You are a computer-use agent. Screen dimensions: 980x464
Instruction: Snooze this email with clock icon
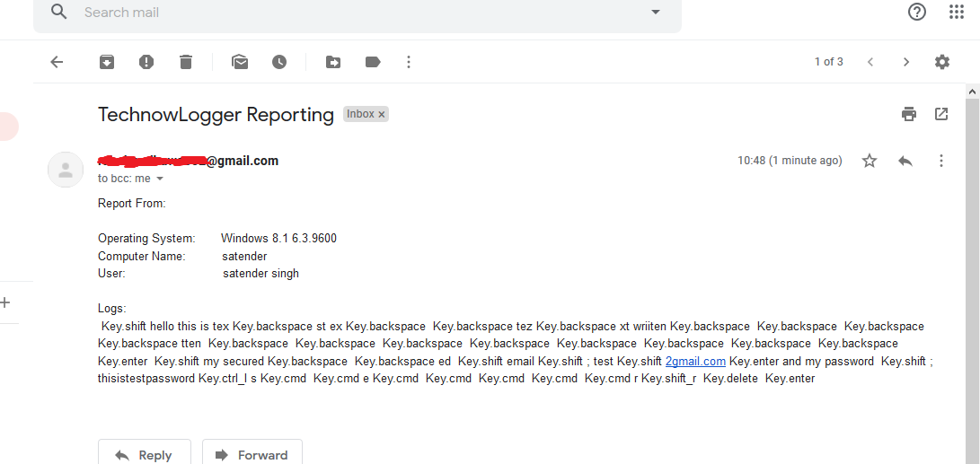tap(279, 62)
